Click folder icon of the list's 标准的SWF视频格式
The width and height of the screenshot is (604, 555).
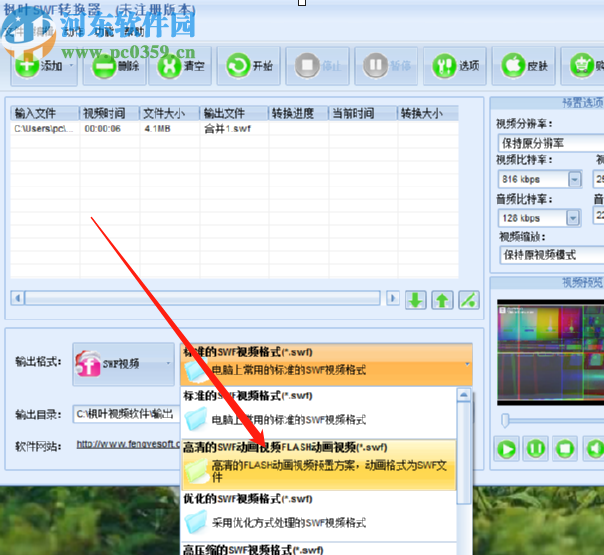[x=196, y=419]
